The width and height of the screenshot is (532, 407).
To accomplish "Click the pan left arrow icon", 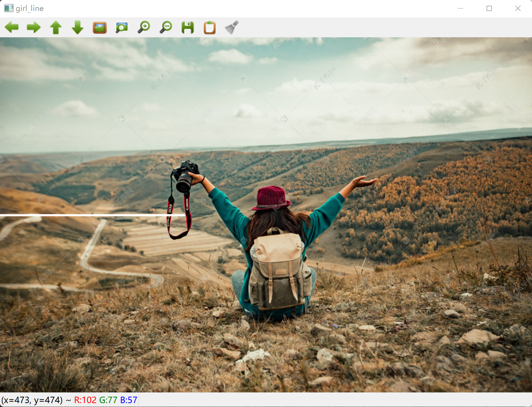I will [x=12, y=27].
